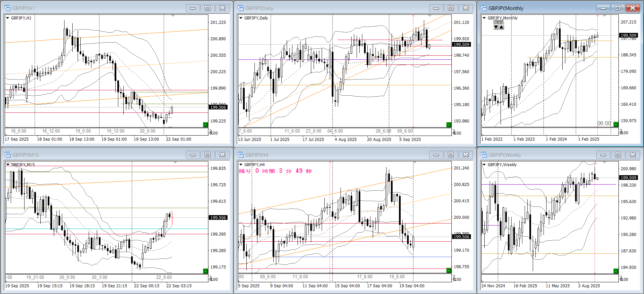The height and width of the screenshot is (294, 644).
Task: Click the chart shift triangle marker in H1 chart
Action: [x=173, y=16]
